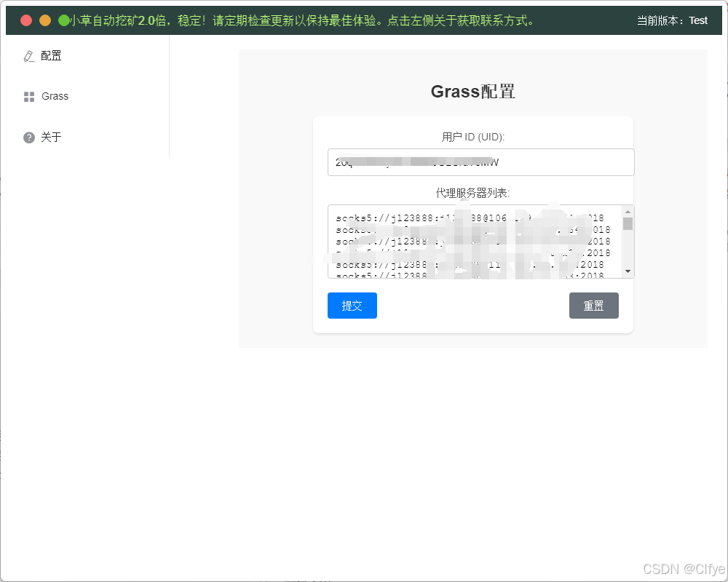Click inside the 代理服务器列表 text area

coord(475,242)
